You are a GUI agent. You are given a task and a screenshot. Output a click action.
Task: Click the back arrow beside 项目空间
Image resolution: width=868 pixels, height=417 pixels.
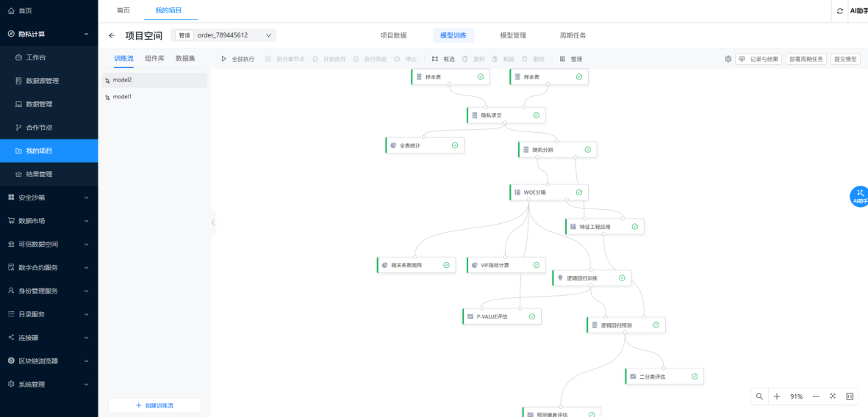click(x=112, y=35)
